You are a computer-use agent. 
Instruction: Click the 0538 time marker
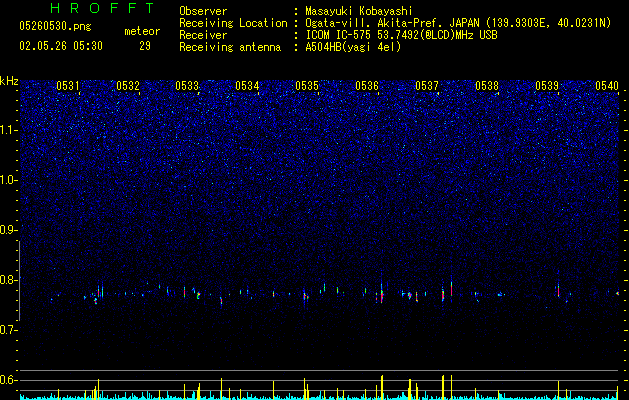487,85
